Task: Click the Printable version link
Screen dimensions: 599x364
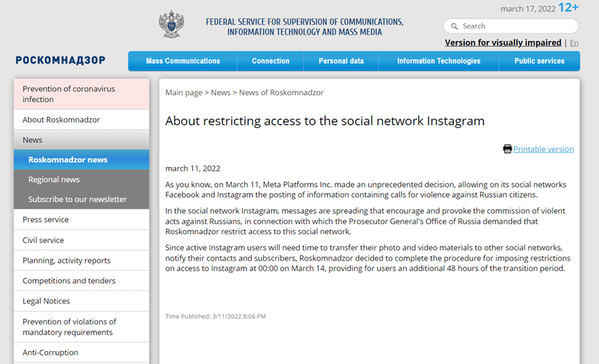Action: [x=543, y=149]
